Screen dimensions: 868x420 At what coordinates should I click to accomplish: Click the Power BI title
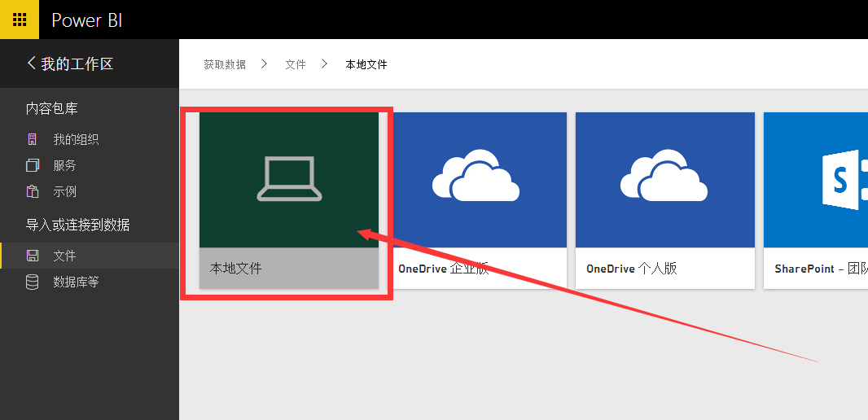tap(87, 20)
